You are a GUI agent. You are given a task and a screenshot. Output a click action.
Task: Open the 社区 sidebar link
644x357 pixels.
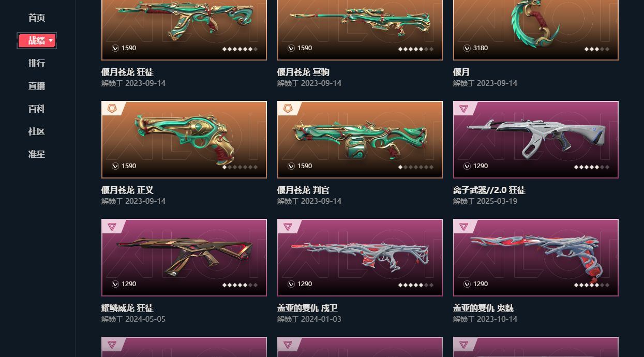pyautogui.click(x=37, y=132)
